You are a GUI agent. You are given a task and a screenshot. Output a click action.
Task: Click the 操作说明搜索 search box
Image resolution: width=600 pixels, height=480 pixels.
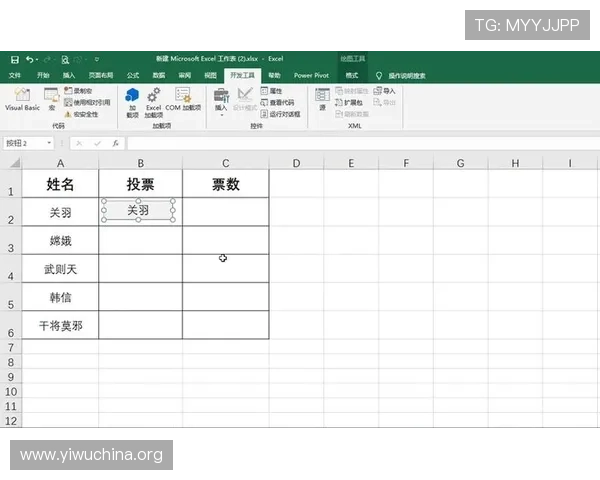coord(407,76)
